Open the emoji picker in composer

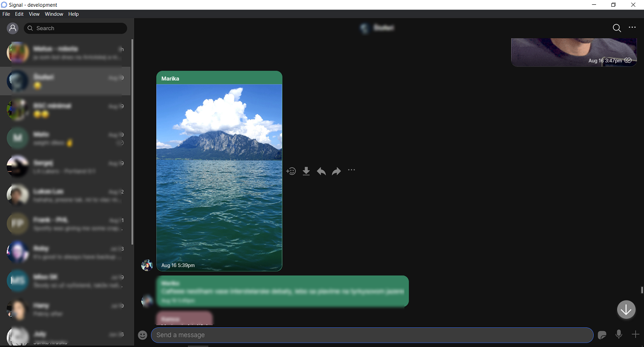(142, 335)
